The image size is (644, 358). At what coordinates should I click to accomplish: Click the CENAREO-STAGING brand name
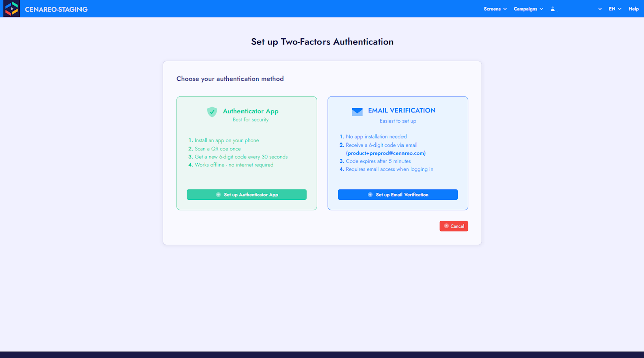pos(56,9)
